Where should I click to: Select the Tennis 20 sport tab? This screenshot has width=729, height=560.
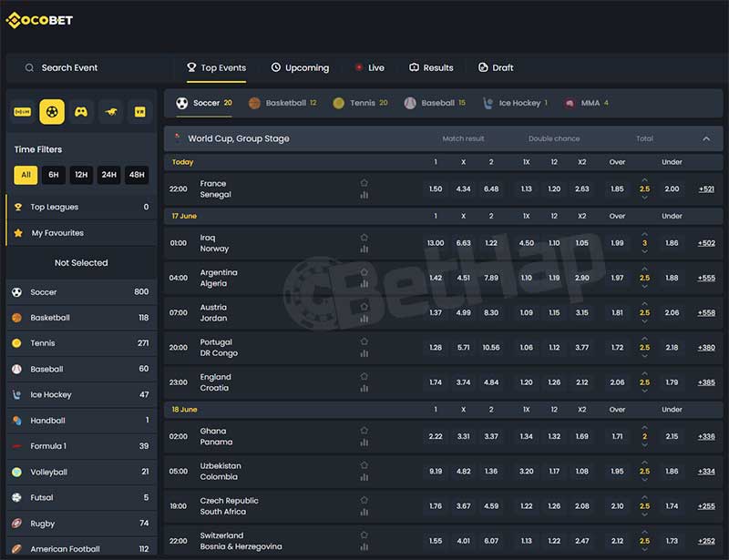[x=360, y=103]
